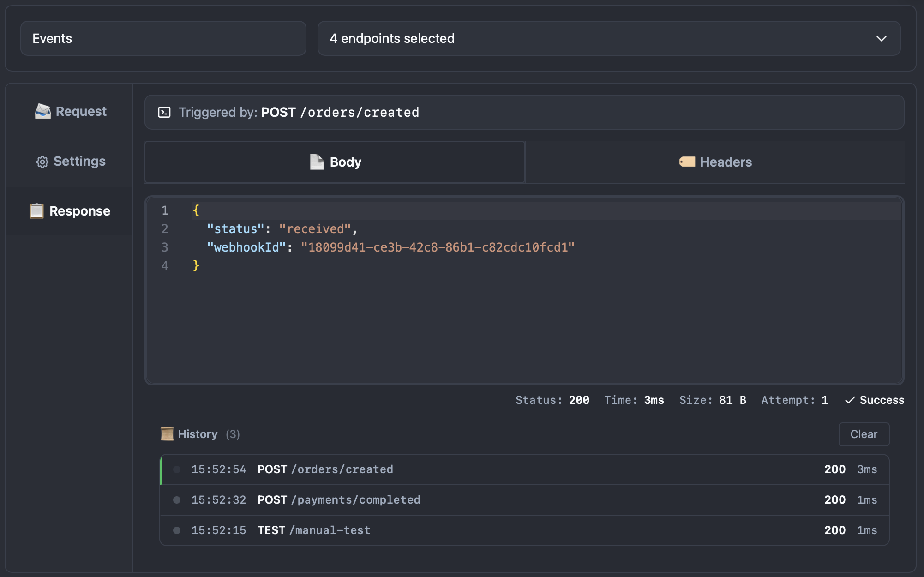Viewport: 924px width, 577px height.
Task: Click the Headers label tag icon
Action: 687,162
